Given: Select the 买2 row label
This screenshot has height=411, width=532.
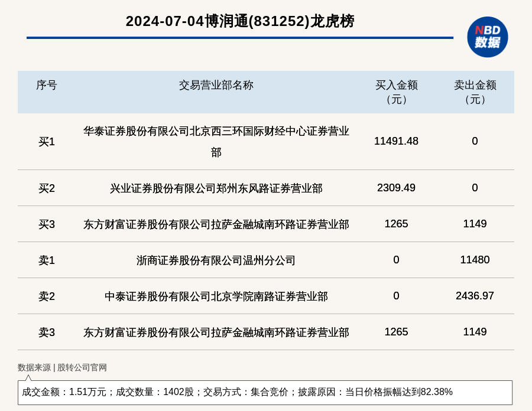Looking at the screenshot, I should 47,188.
